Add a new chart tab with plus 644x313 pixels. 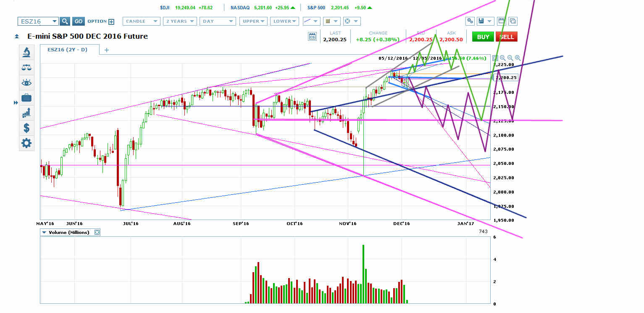[x=107, y=50]
